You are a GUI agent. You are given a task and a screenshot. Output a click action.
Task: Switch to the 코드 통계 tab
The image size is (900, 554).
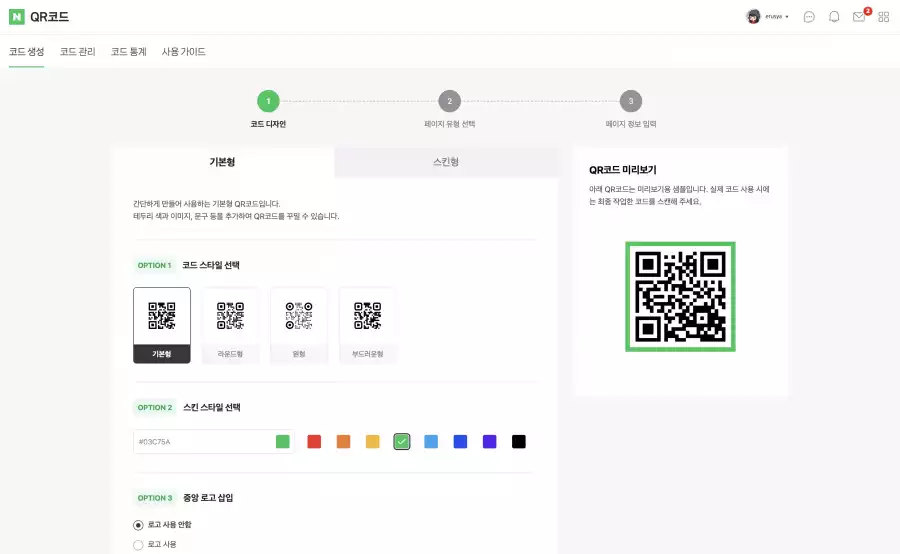(x=129, y=52)
